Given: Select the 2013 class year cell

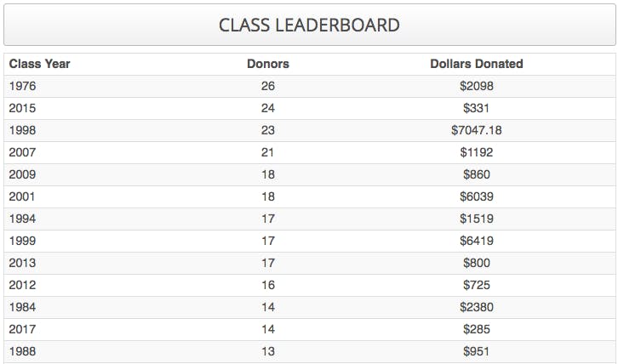Looking at the screenshot, I should click(23, 263).
